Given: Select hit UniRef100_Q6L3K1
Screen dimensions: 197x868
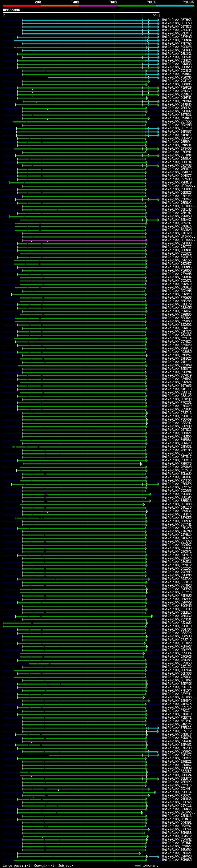Looking at the screenshot, I should pyautogui.click(x=177, y=54).
